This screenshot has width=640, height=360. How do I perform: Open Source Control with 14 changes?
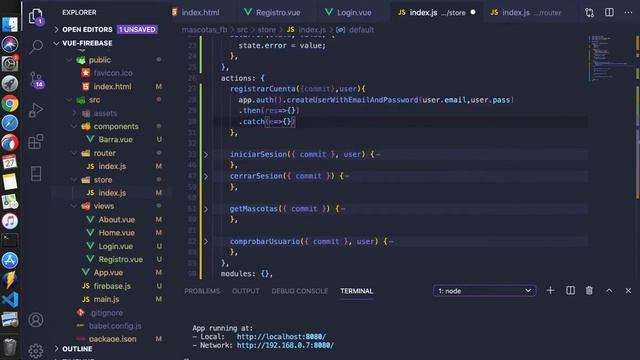click(36, 80)
